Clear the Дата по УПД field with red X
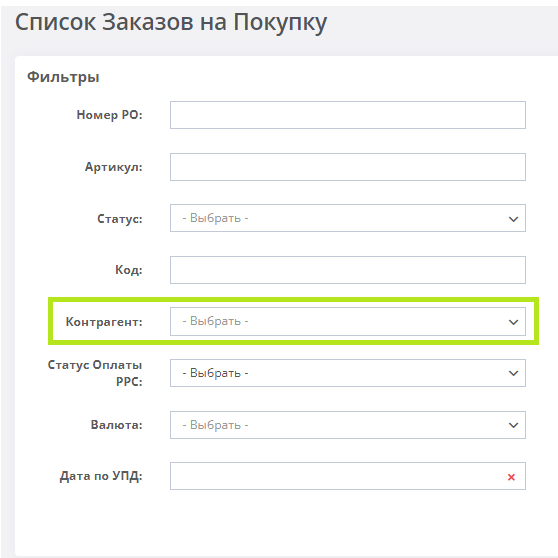 point(511,477)
